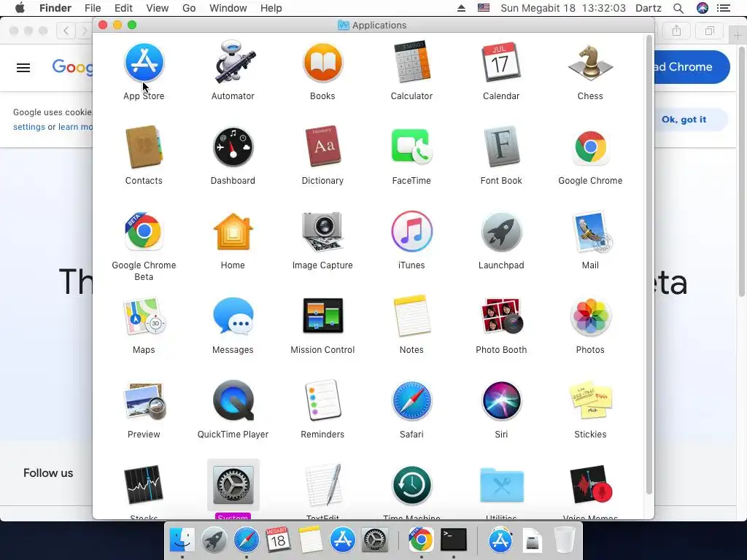This screenshot has height=560, width=747.
Task: Select Google Chrome in Applications window
Action: point(590,147)
